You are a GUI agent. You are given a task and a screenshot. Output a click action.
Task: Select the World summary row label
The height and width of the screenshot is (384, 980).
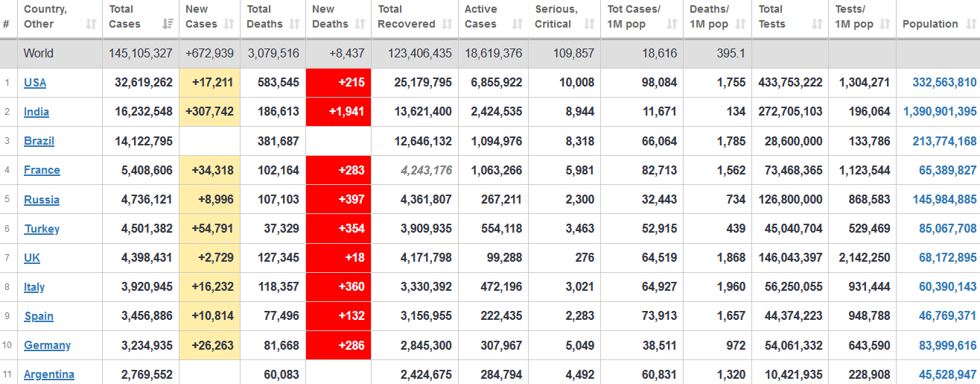(39, 54)
